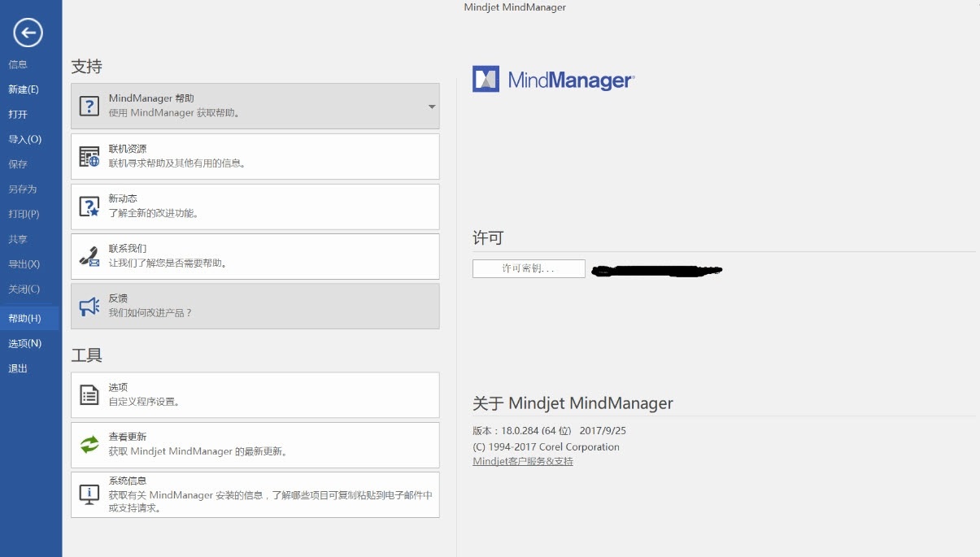Click 获取 Mindjet MindManager 的最新更新 text

coord(198,451)
